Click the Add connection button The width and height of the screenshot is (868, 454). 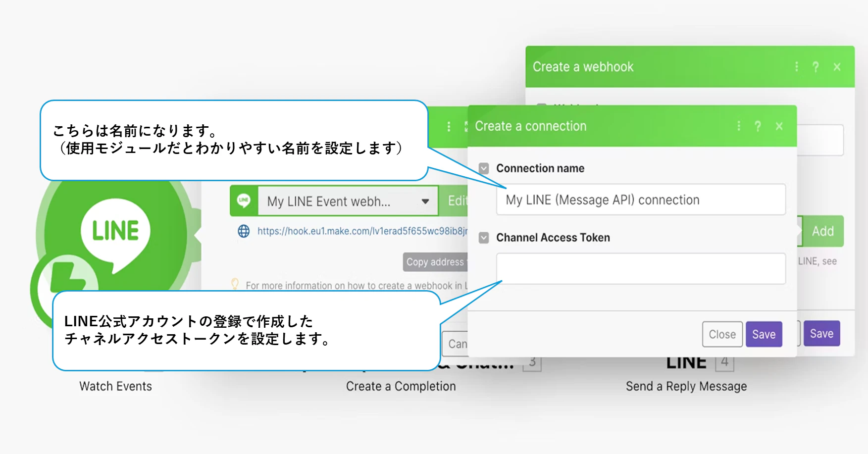(x=822, y=231)
